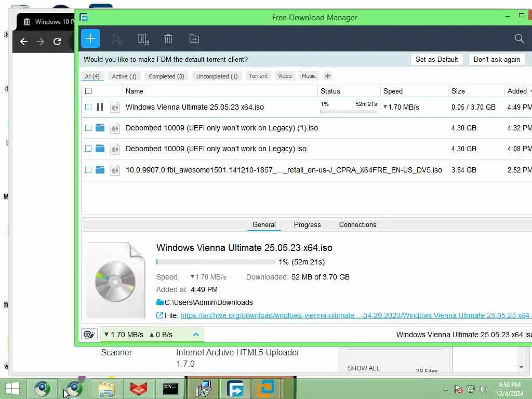Delete selected download with trash icon
This screenshot has width=532, height=399.
click(168, 38)
